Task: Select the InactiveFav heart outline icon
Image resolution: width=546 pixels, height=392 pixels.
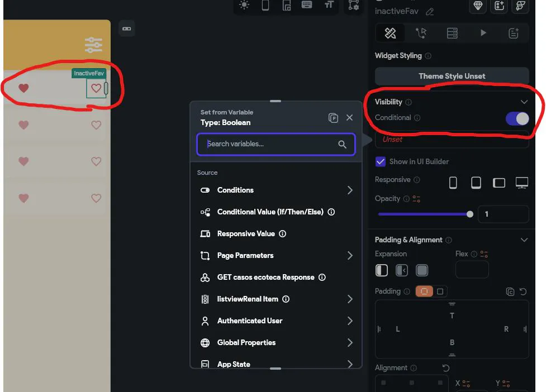Action: pyautogui.click(x=96, y=88)
